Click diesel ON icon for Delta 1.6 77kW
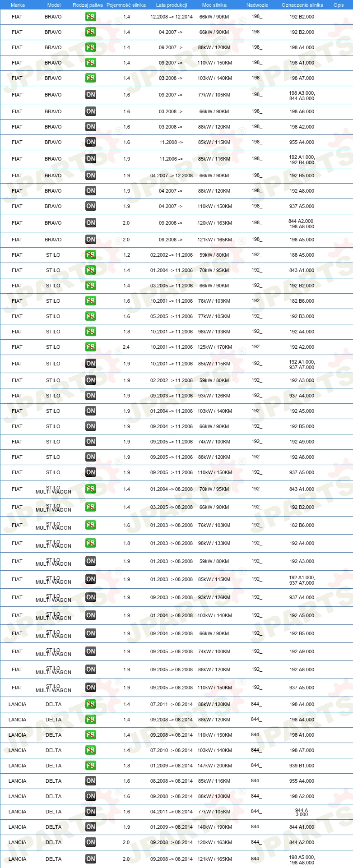 91,812
